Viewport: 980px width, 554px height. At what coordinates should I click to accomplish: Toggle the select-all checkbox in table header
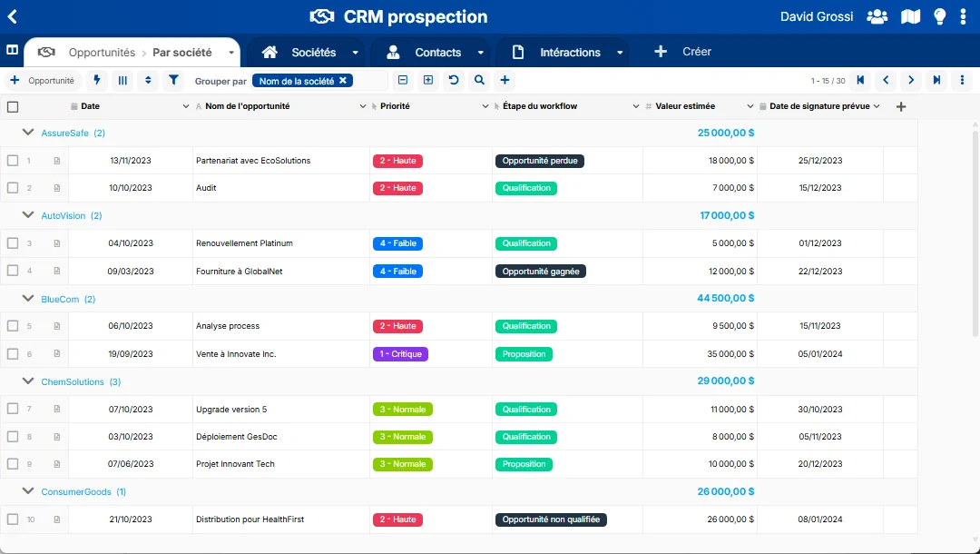pos(13,107)
